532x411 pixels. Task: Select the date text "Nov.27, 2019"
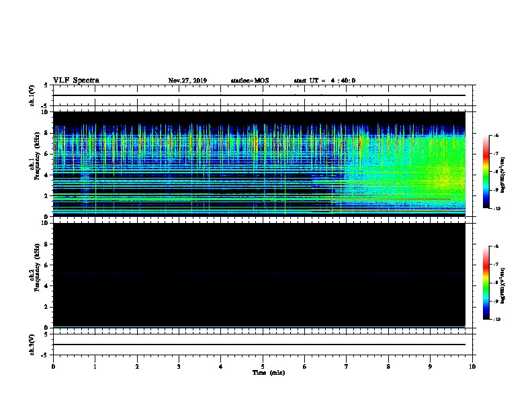click(187, 81)
